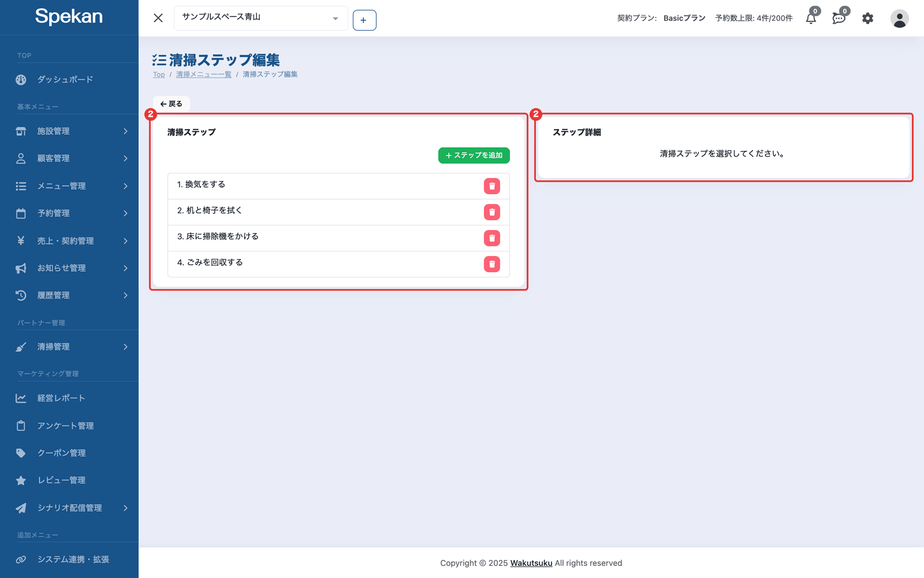Click the plus button beside space selector
Viewport: 924px width, 578px height.
tap(364, 20)
